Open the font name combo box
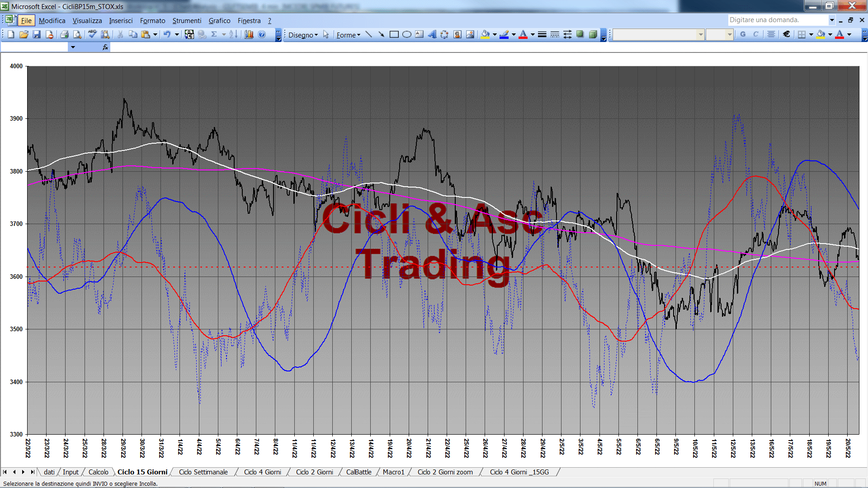 (x=658, y=34)
